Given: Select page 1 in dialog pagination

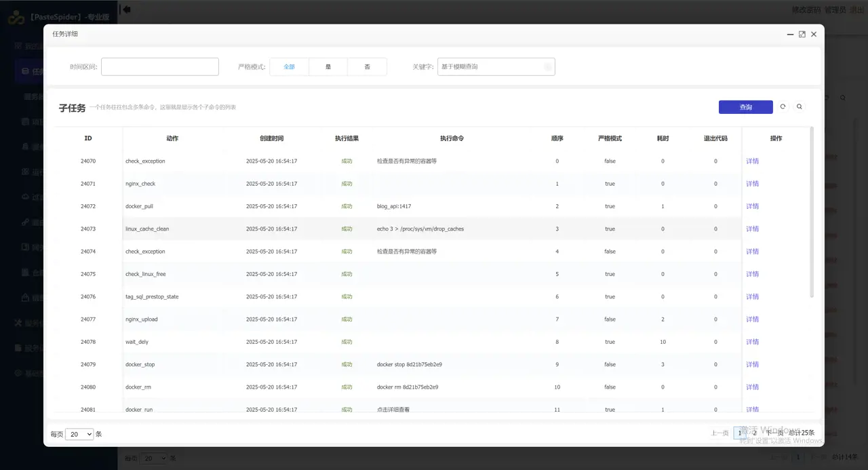Looking at the screenshot, I should 740,433.
